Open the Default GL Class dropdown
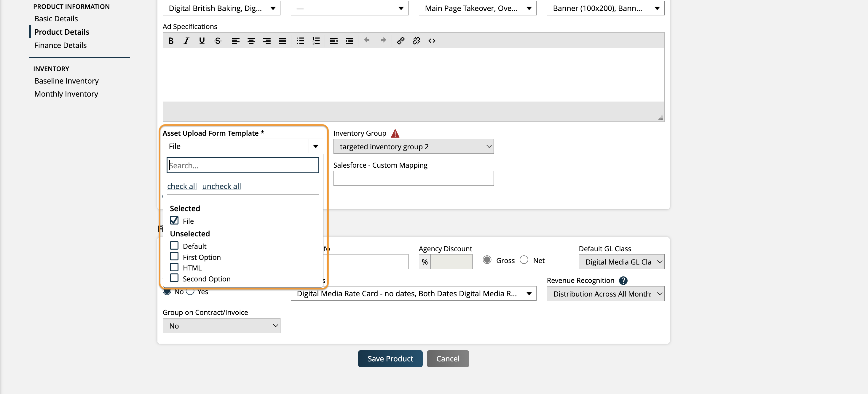 [621, 262]
